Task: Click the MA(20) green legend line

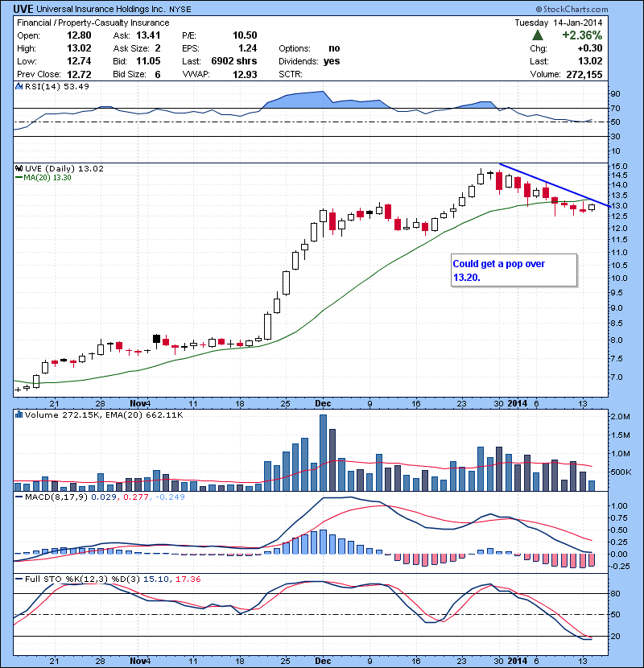Action: 19,178
